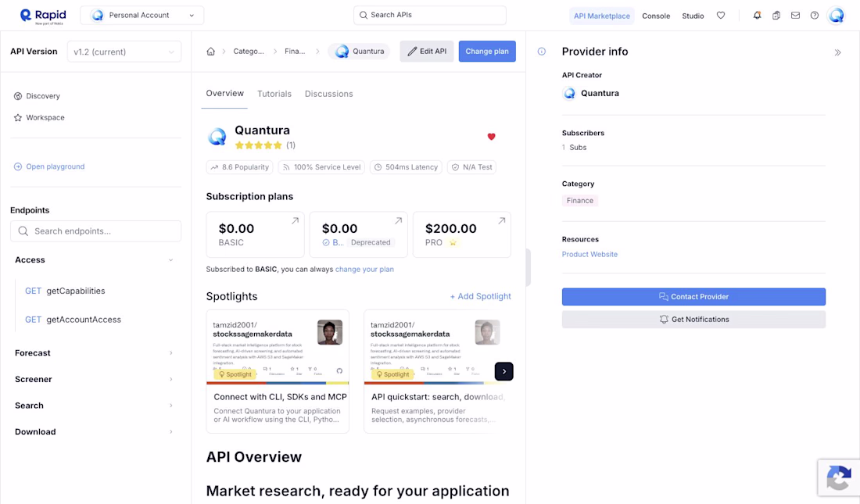
Task: Click the reCAPTCHA badge
Action: (839, 477)
